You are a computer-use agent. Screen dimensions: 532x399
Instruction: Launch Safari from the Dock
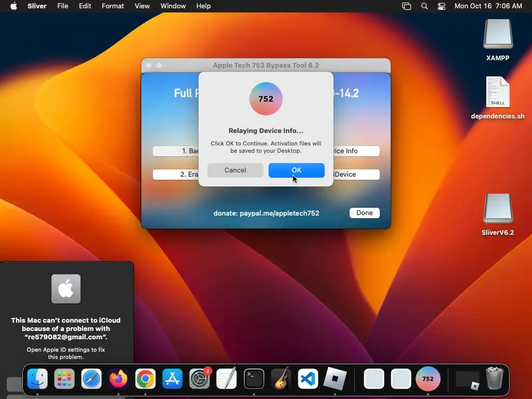91,378
